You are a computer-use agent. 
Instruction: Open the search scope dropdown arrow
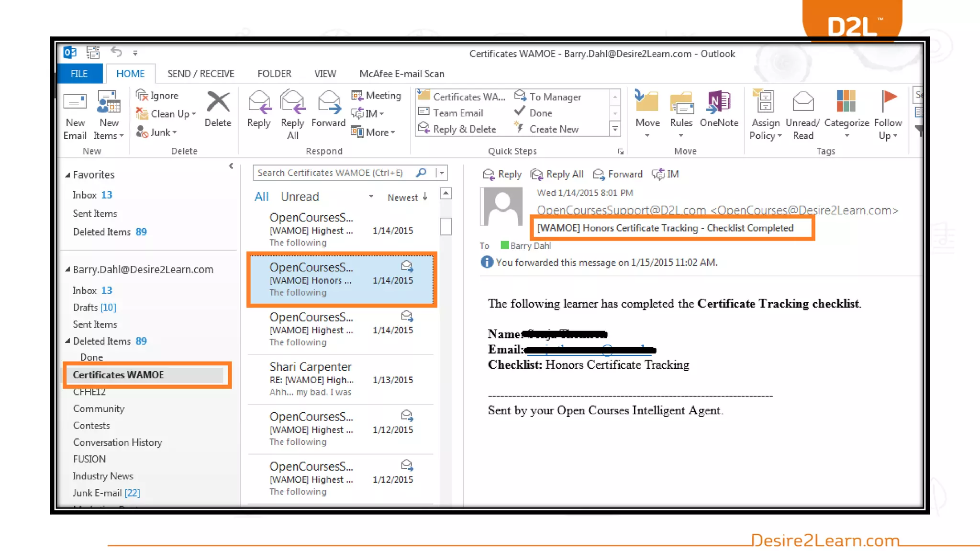pos(442,173)
